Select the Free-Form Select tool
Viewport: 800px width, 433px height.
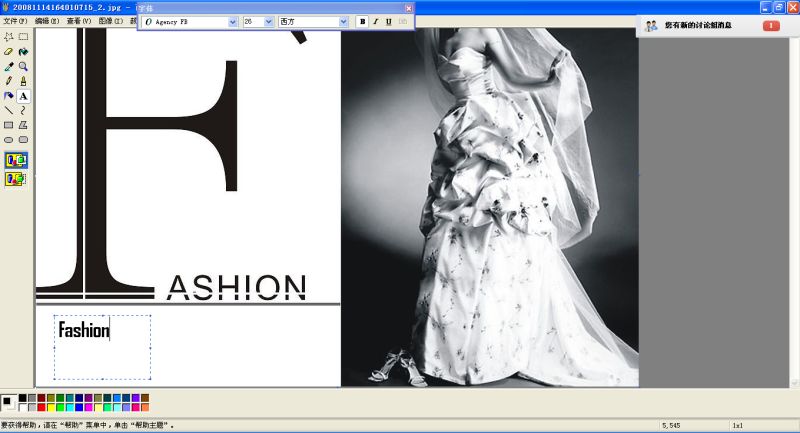coord(9,37)
